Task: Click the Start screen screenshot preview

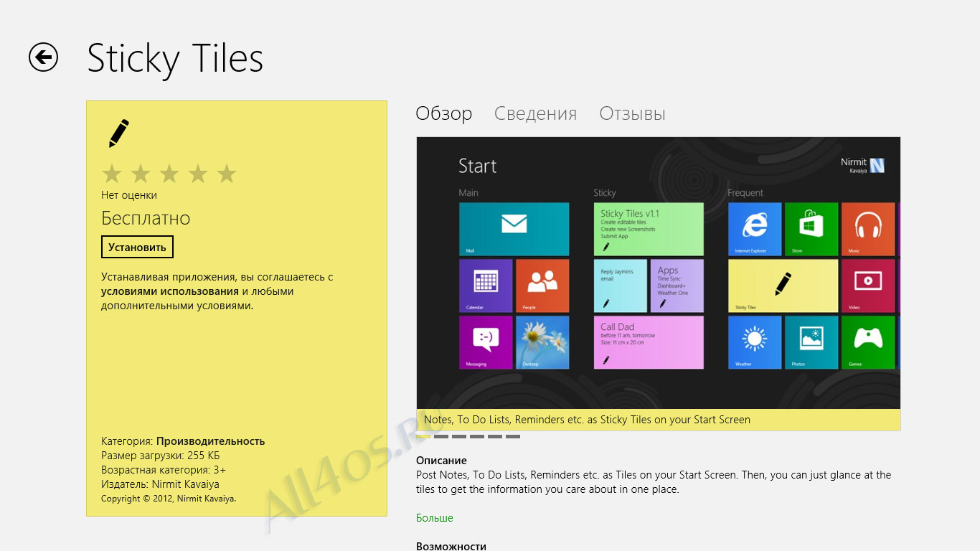Action: point(658,273)
